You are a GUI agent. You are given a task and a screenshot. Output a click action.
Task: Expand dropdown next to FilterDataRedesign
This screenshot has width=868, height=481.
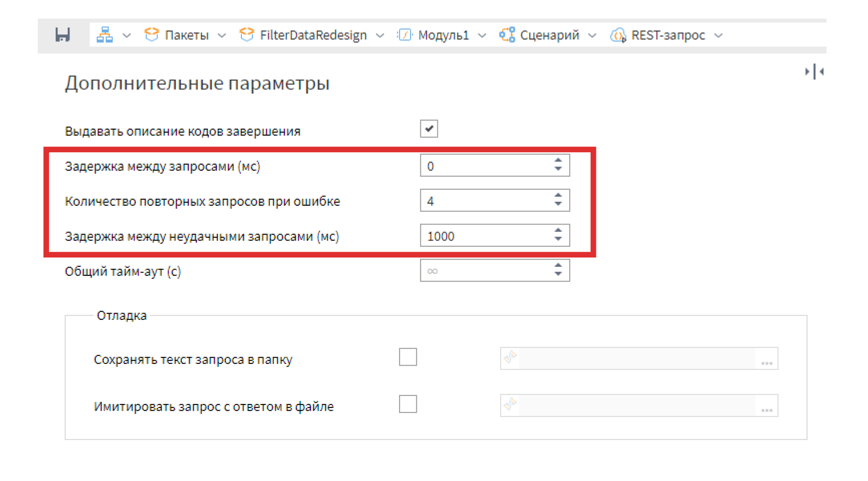380,36
